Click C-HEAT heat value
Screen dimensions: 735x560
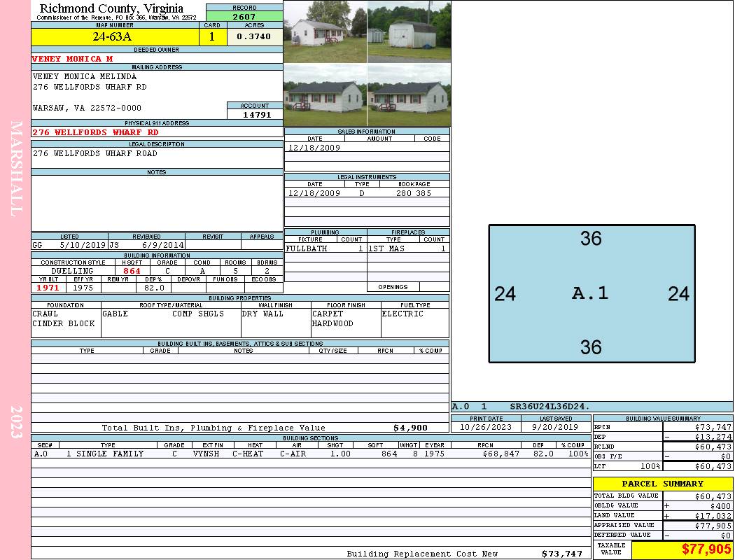(248, 454)
